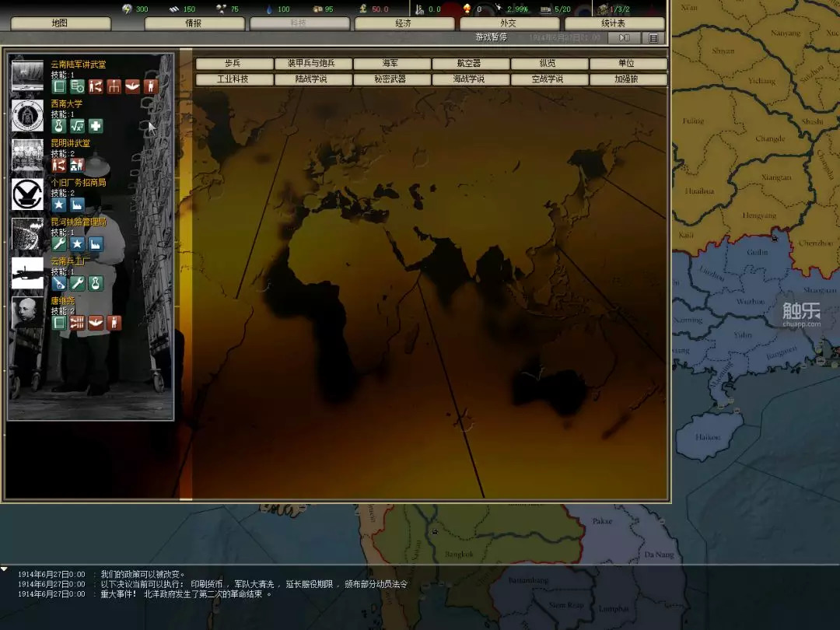The image size is (840, 630).
Task: Click the nuclear explosion icon beside 0
Action: click(x=467, y=9)
